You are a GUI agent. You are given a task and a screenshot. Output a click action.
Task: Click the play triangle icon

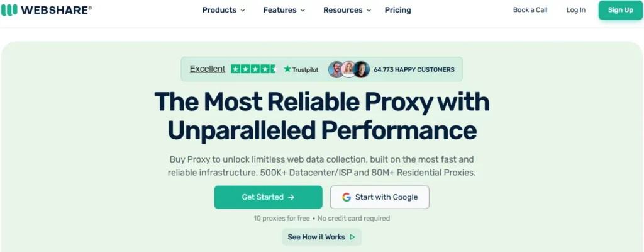coord(352,238)
